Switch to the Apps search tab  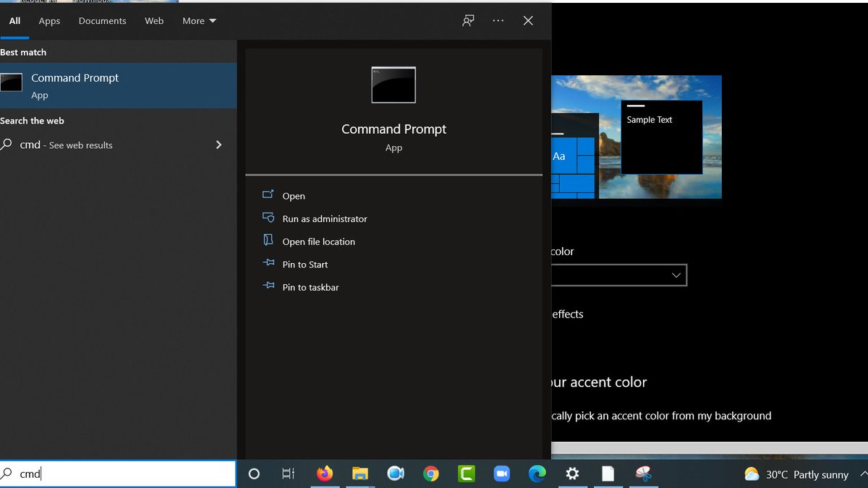pos(49,21)
